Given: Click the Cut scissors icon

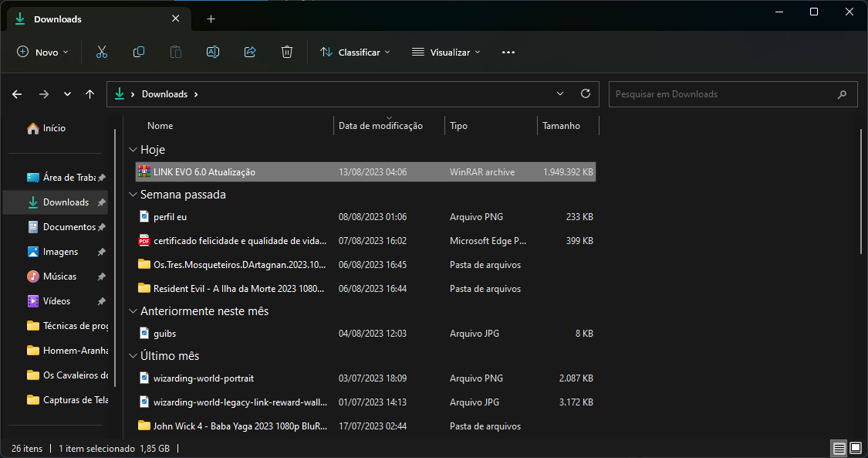Looking at the screenshot, I should click(101, 52).
